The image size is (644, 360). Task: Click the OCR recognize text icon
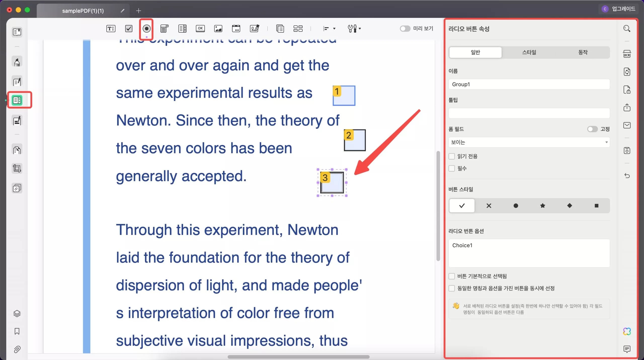[x=627, y=54]
